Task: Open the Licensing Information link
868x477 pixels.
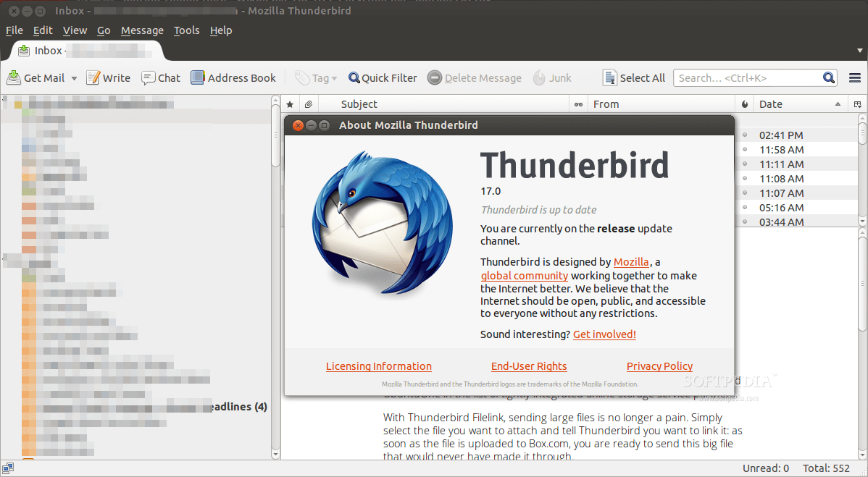Action: coord(379,366)
